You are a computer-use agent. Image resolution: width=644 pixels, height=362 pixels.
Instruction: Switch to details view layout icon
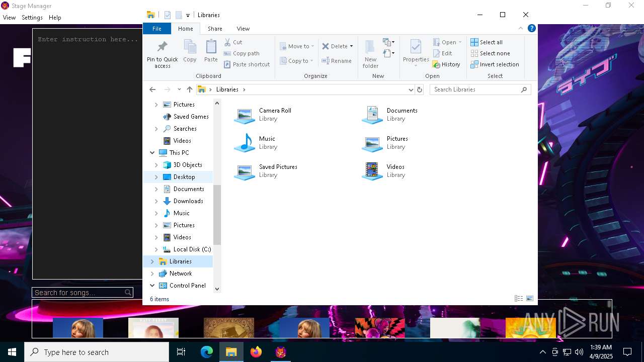point(519,299)
